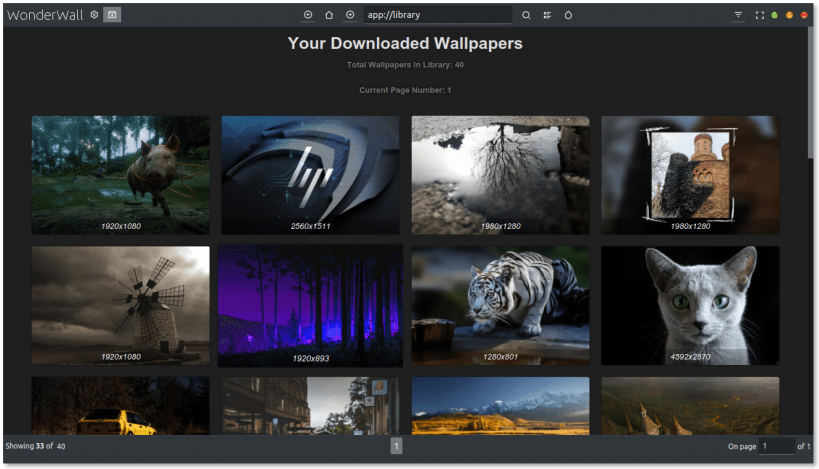The width and height of the screenshot is (819, 469).
Task: Click the green minimize window button
Action: [775, 15]
